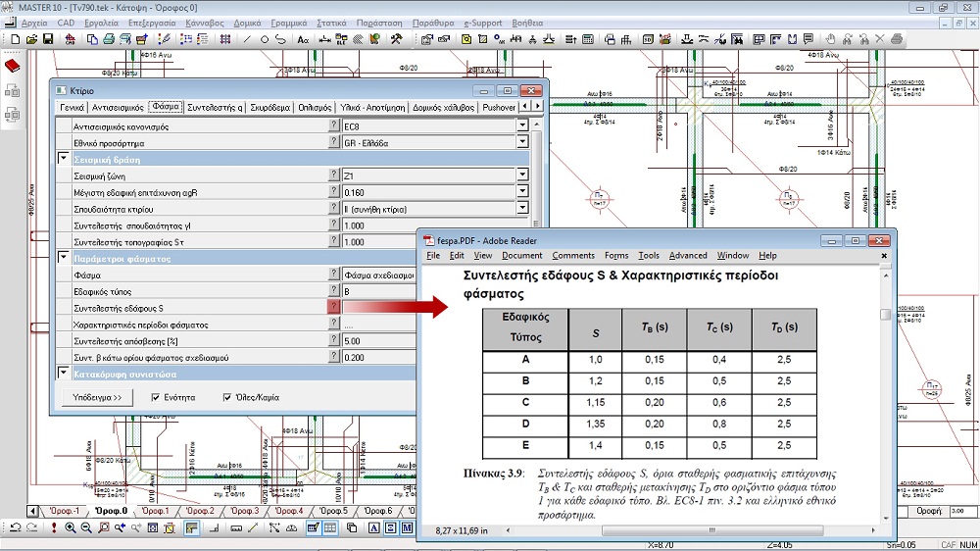Collapse the Παράμετροι φάσματος section
The image size is (980, 551).
tap(63, 257)
